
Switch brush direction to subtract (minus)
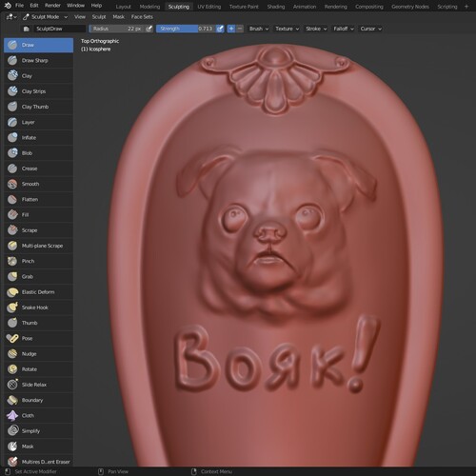(x=240, y=29)
